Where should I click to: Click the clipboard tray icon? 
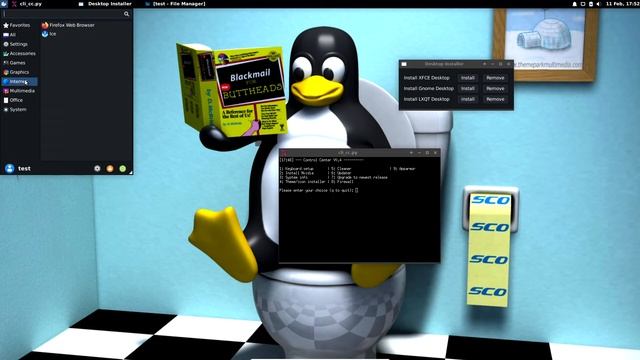[x=591, y=4]
